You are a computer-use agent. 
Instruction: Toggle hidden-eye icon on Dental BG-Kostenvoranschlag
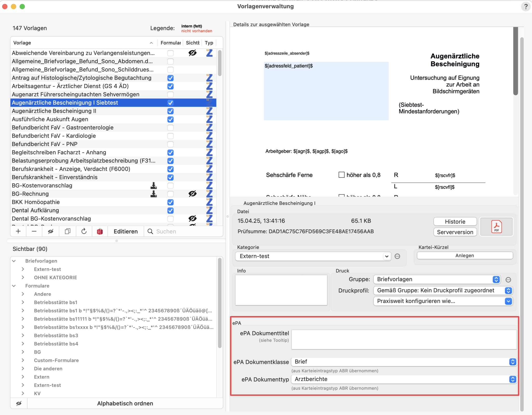[x=192, y=219]
